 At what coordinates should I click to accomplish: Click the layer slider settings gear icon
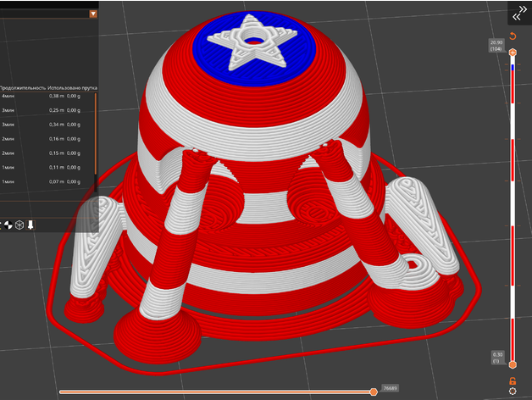513,392
